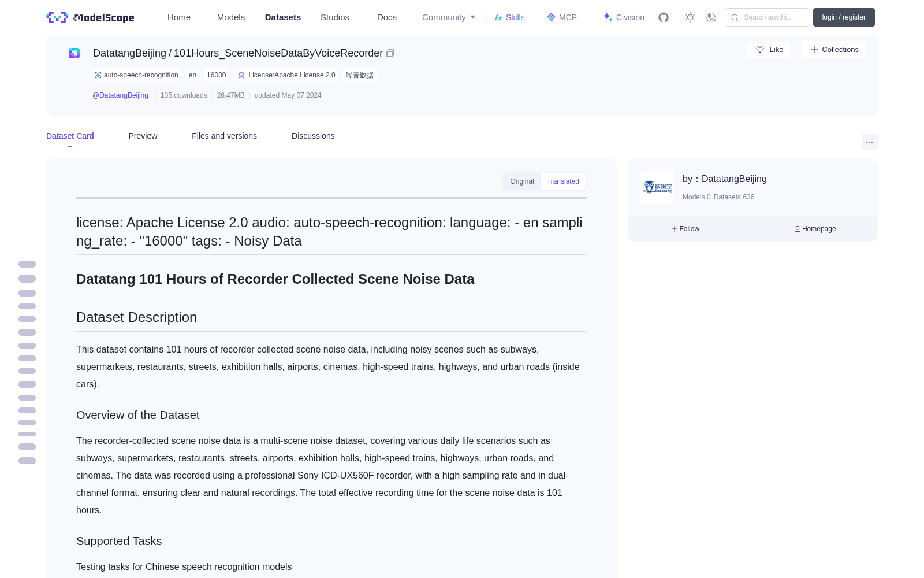Click the login / register button
Viewport: 924px width, 578px height.
click(x=844, y=17)
